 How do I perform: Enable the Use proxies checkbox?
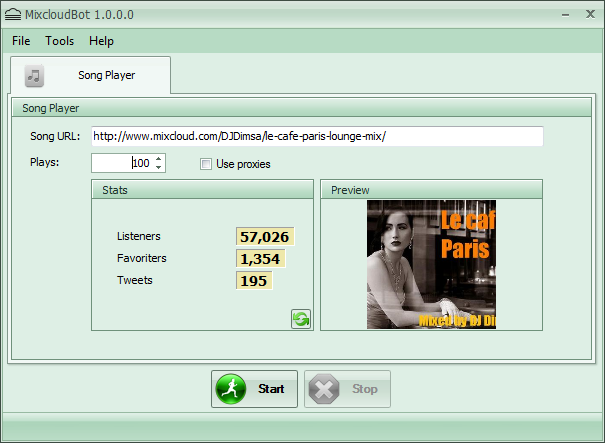pos(206,164)
